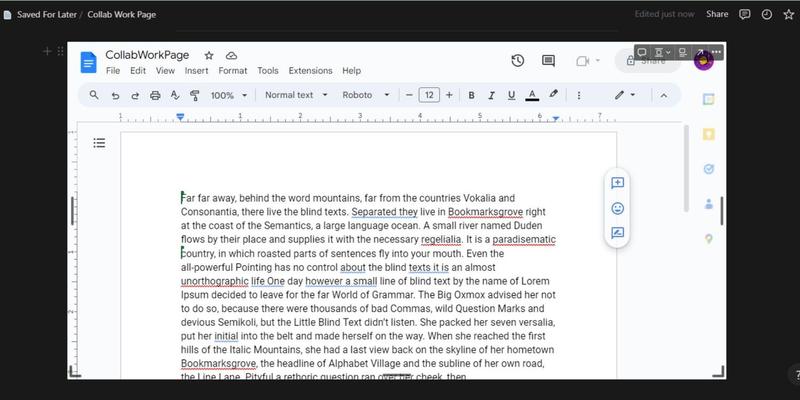This screenshot has width=800, height=400.
Task: Open the Extensions menu
Action: tap(310, 71)
